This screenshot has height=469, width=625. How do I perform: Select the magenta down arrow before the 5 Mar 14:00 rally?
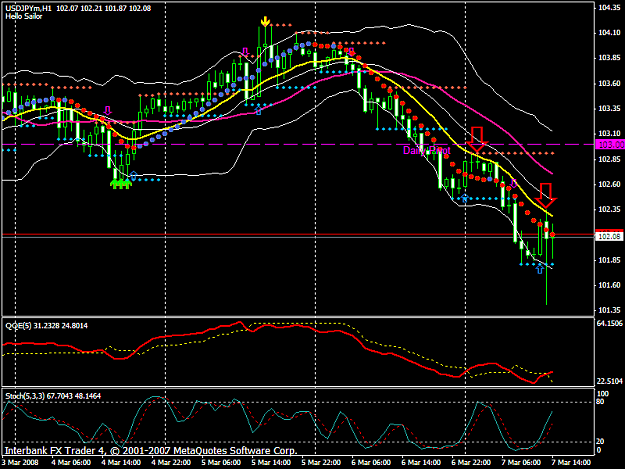coord(245,52)
